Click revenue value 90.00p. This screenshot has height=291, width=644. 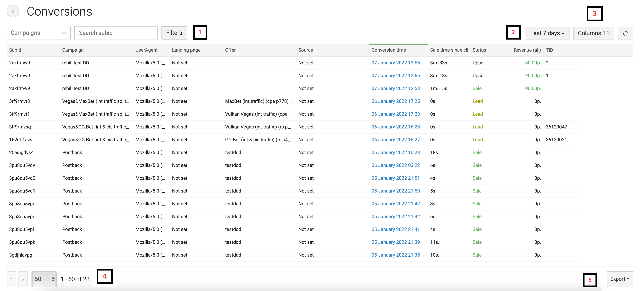(533, 76)
